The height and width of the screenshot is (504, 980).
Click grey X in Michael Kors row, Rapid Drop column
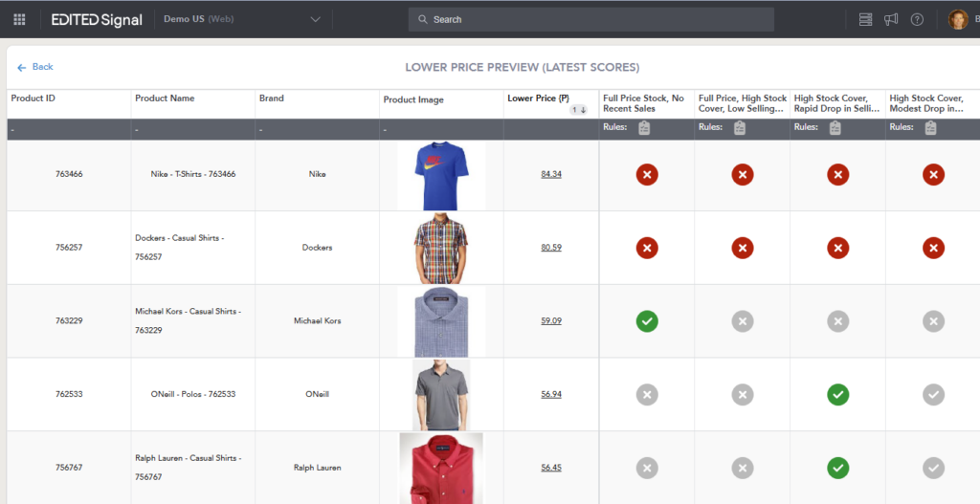click(838, 321)
